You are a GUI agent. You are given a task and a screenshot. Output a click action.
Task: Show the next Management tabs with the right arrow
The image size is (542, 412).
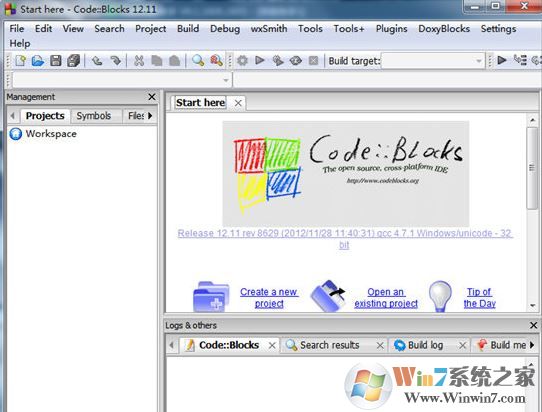tap(150, 116)
